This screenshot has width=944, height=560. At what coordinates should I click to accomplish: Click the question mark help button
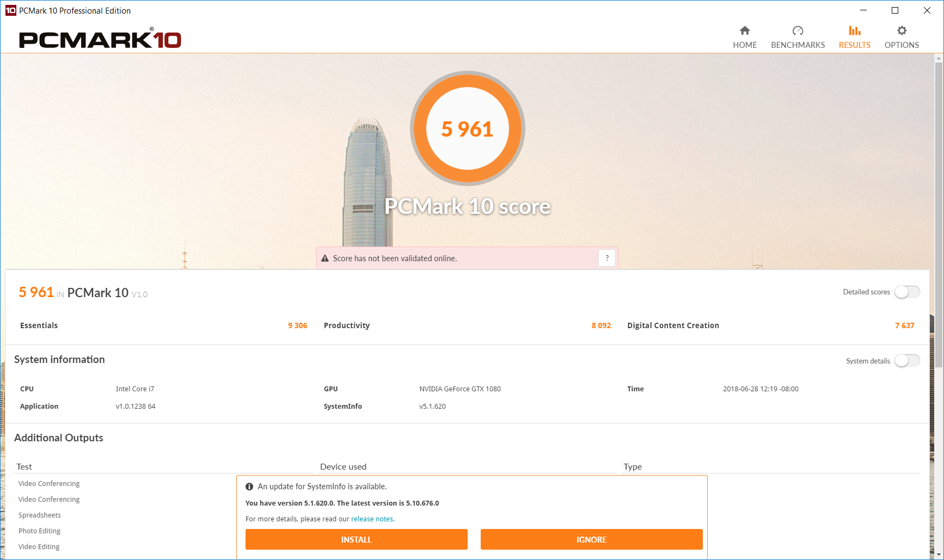(x=607, y=258)
